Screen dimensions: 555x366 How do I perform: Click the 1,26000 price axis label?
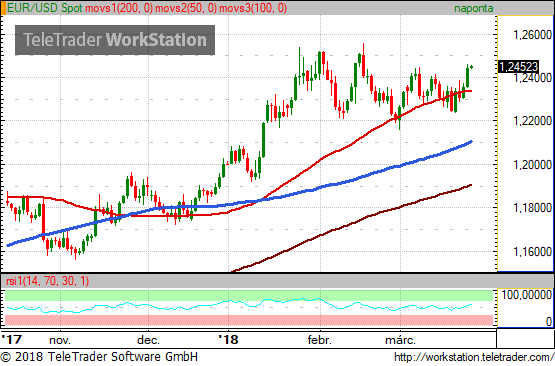[532, 35]
